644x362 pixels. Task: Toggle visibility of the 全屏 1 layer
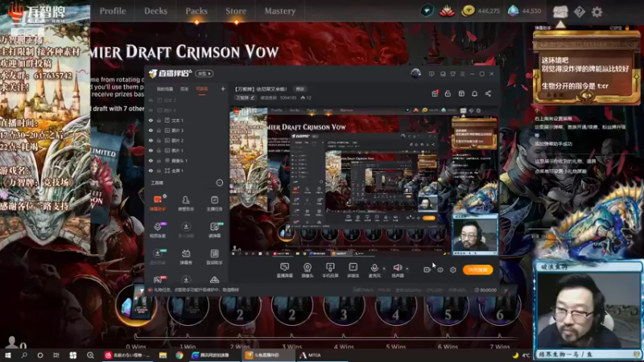point(151,171)
